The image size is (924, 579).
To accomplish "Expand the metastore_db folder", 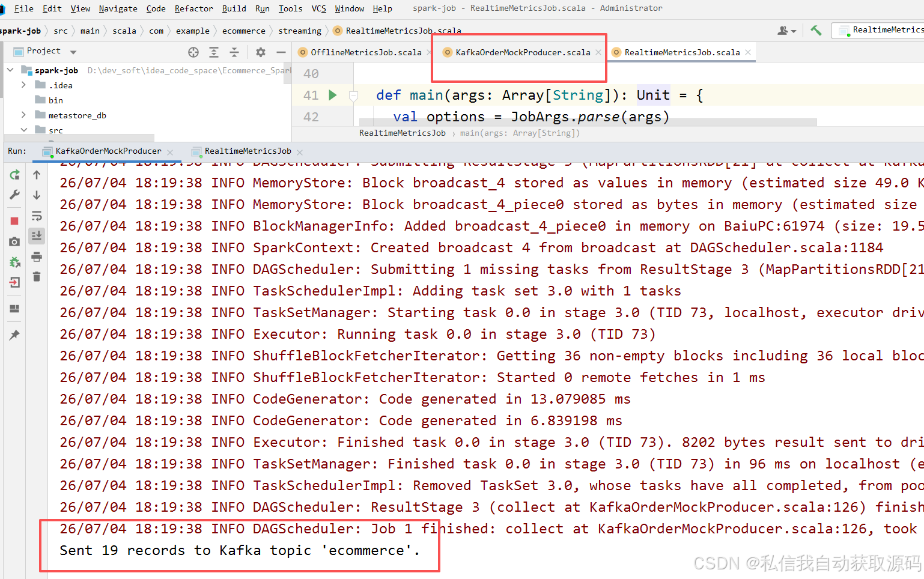I will (x=23, y=115).
